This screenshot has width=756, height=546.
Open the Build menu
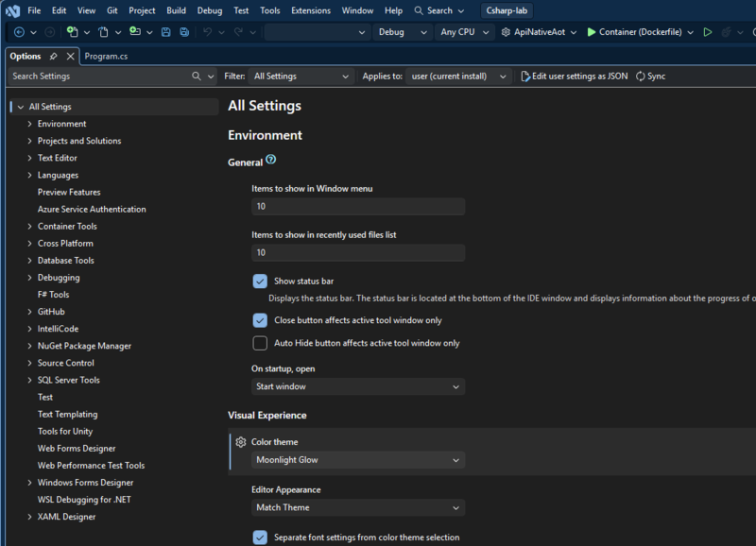tap(176, 10)
